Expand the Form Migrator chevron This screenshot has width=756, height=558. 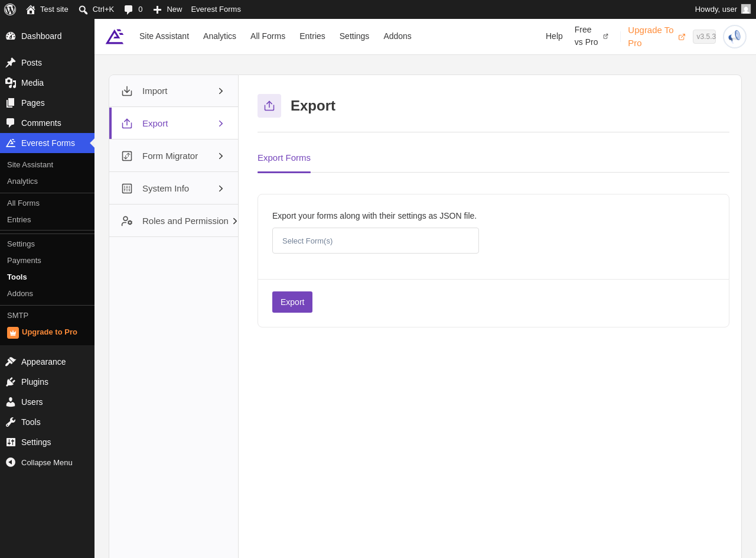221,156
